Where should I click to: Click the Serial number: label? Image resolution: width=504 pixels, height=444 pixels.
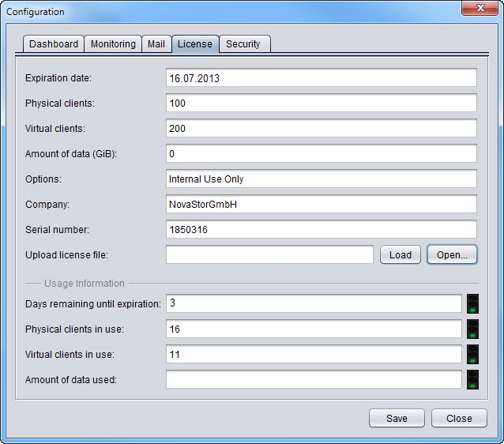pos(57,230)
